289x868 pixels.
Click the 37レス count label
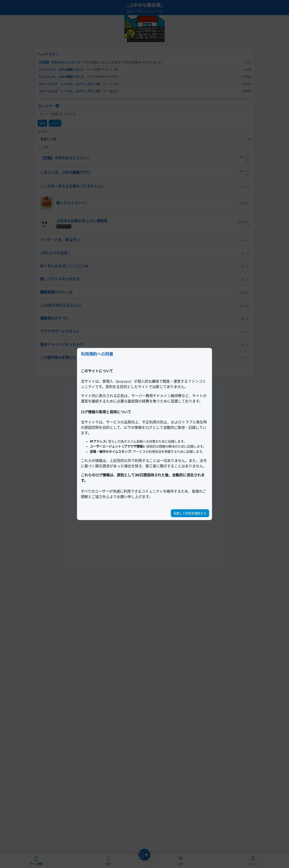click(244, 203)
